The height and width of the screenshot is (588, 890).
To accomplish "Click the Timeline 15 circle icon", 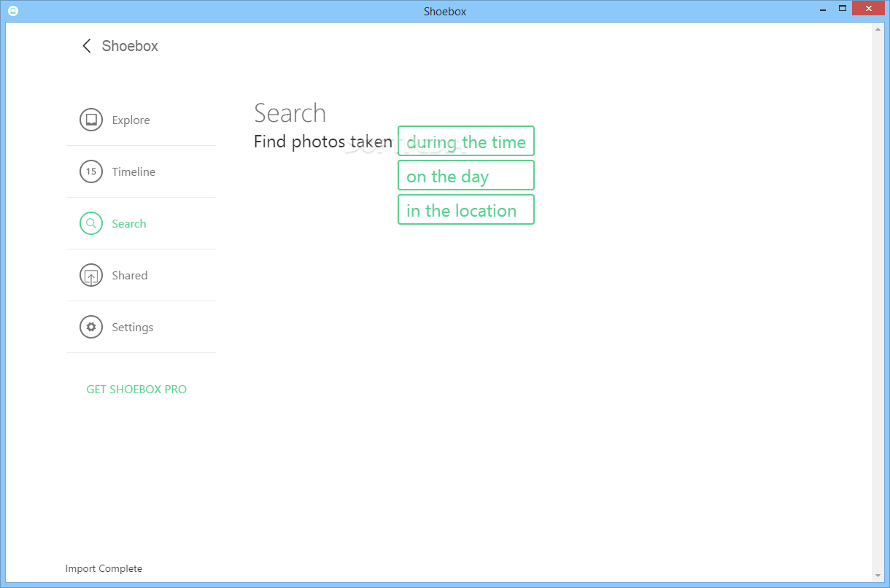I will point(91,171).
